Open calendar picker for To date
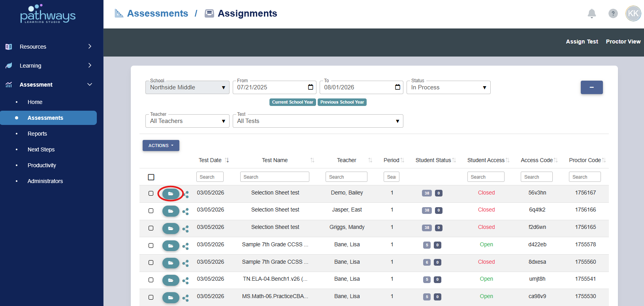Screen dimensions: 644x306 (397, 87)
